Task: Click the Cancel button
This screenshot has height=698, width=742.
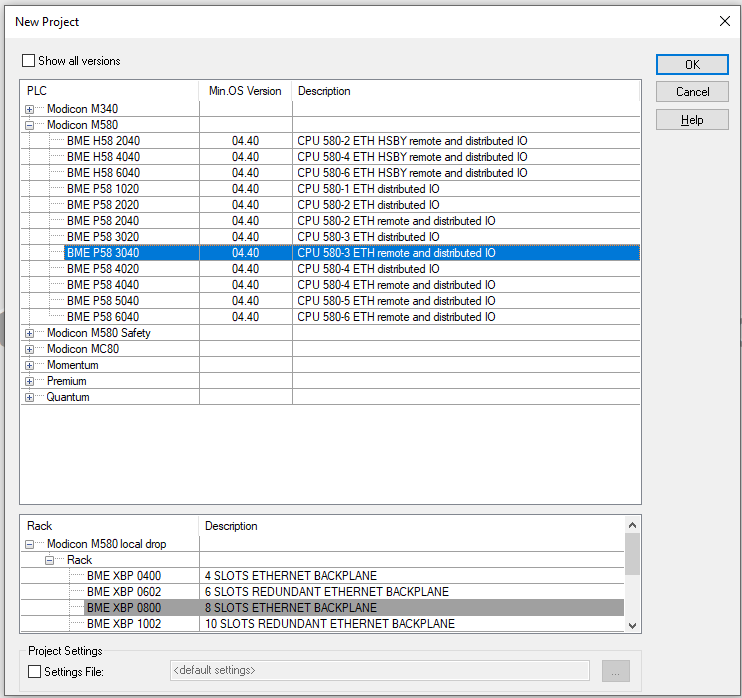Action: point(692,92)
